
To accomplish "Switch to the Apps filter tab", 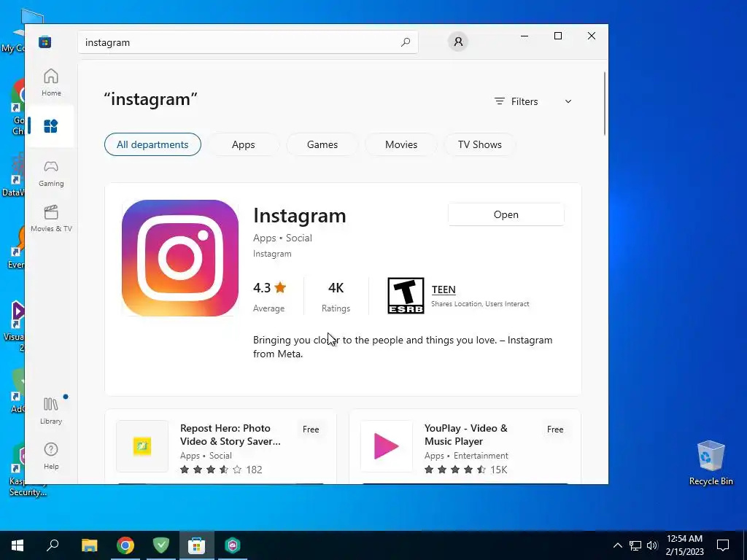I will click(243, 144).
